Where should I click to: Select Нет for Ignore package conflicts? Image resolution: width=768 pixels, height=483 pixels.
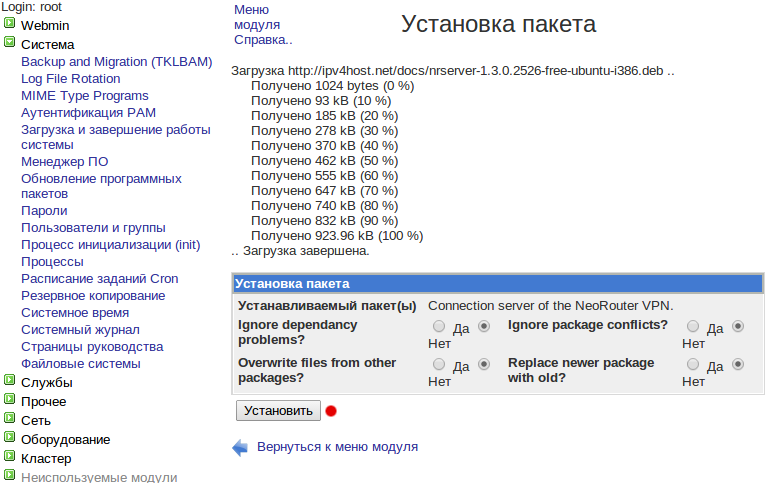click(x=738, y=326)
